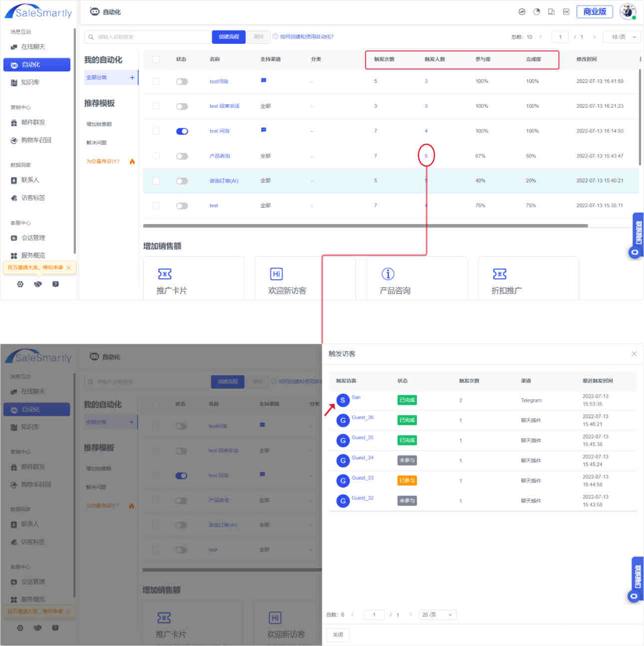Click the horizontal scrollbar under the automation table

(x=365, y=226)
